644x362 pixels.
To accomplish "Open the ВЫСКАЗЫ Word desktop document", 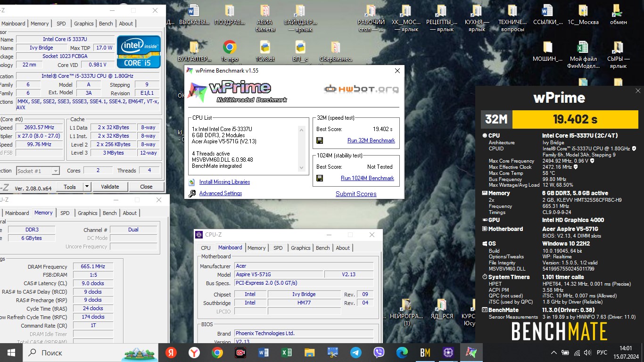I will [x=194, y=15].
